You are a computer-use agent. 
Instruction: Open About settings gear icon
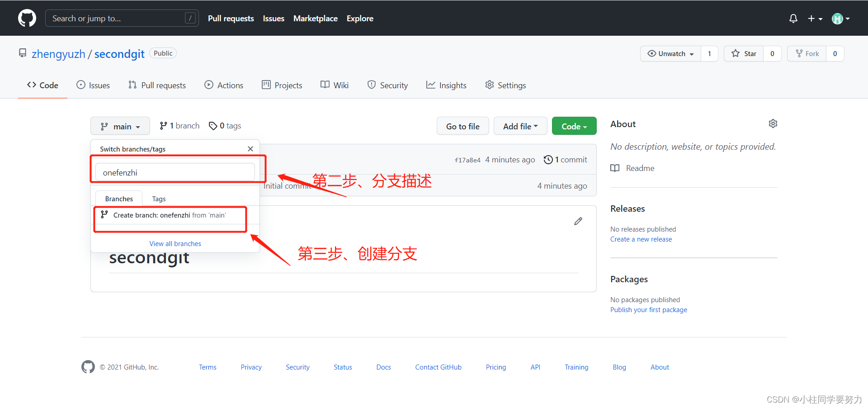pos(773,123)
